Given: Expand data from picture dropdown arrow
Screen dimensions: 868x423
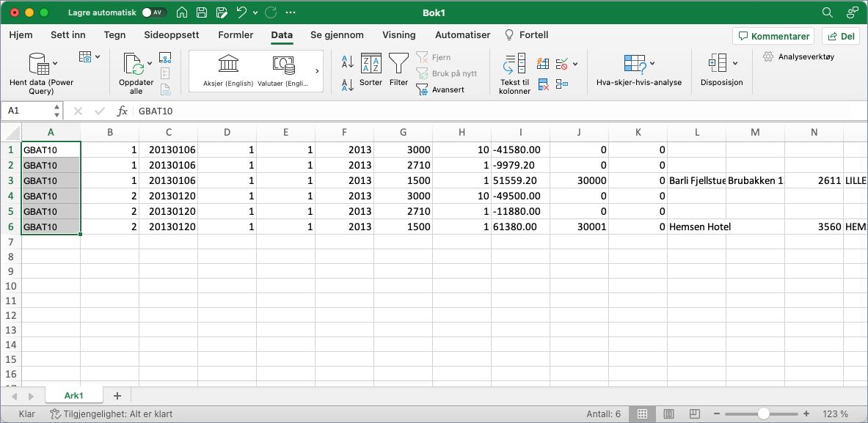Looking at the screenshot, I should pyautogui.click(x=98, y=57).
